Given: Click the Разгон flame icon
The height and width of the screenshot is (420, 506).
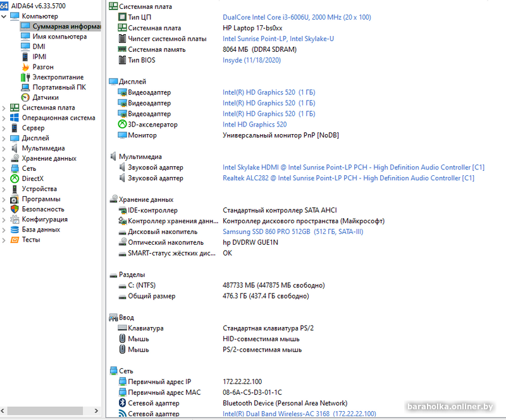Looking at the screenshot, I should pos(25,67).
